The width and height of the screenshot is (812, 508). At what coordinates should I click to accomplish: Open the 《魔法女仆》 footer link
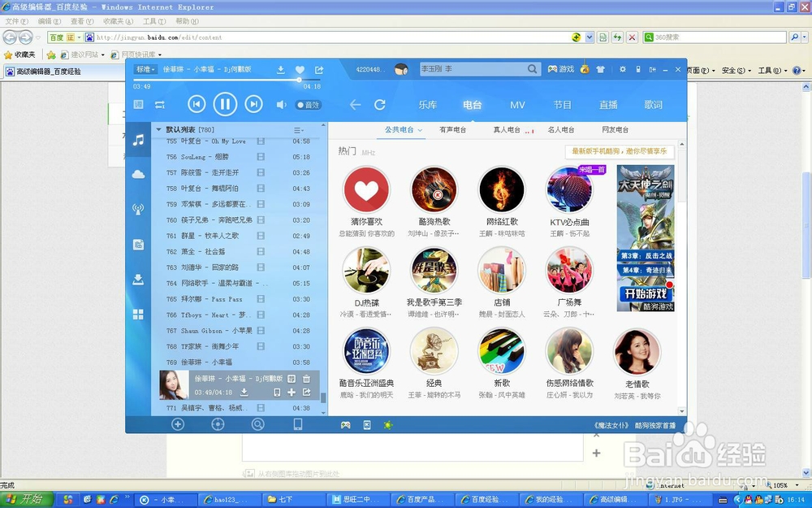pos(612,425)
